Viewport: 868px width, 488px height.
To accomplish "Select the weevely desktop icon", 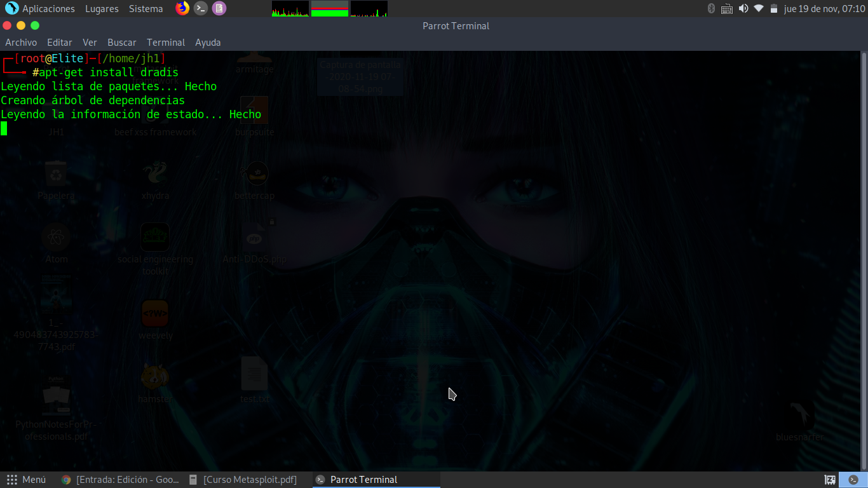I will click(155, 320).
